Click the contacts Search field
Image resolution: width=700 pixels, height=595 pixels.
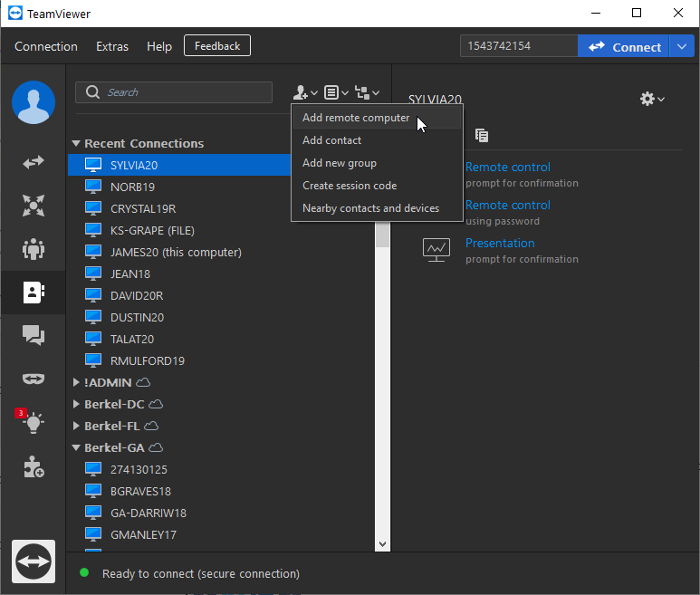tap(174, 92)
